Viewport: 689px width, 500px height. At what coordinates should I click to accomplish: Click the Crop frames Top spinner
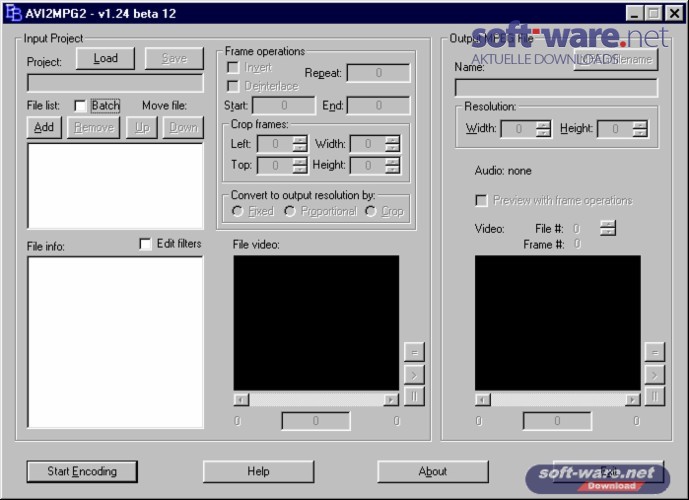(300, 165)
